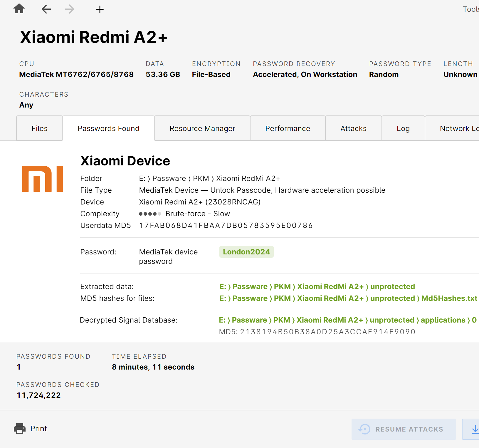Viewport: 479px width, 448px height.
Task: Switch to the Performance tab
Action: pyautogui.click(x=288, y=128)
